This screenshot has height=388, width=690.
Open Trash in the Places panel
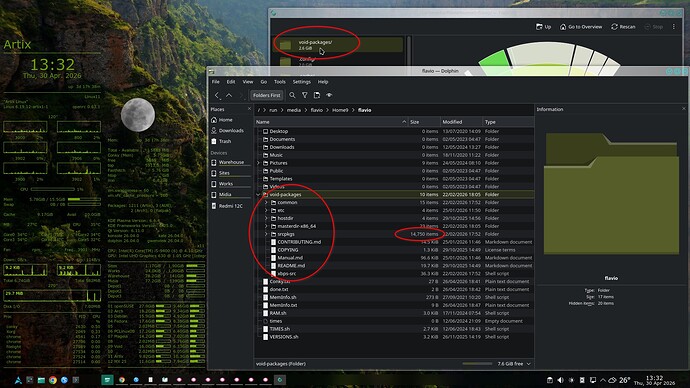coord(231,141)
